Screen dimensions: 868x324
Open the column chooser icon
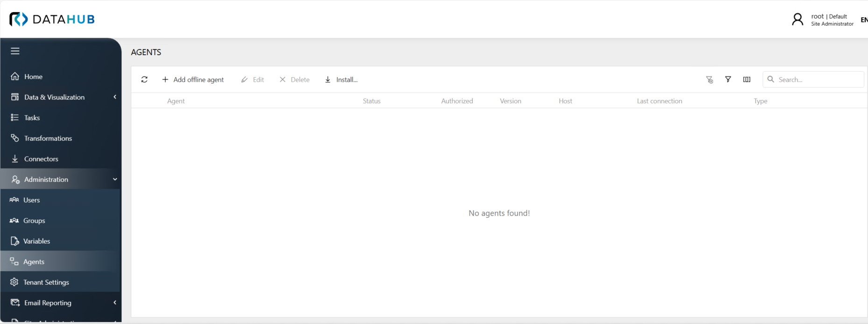747,79
